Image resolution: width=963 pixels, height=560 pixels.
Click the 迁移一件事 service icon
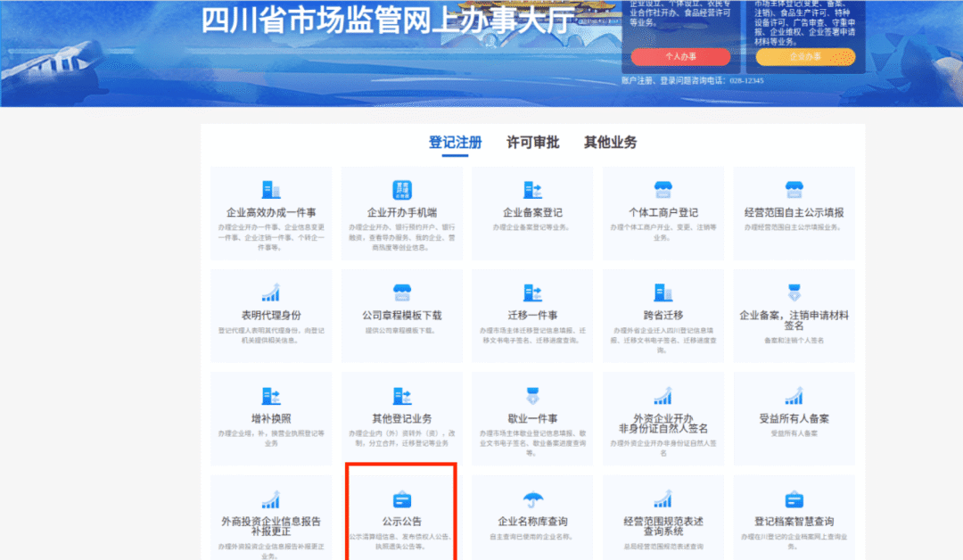pyautogui.click(x=532, y=294)
